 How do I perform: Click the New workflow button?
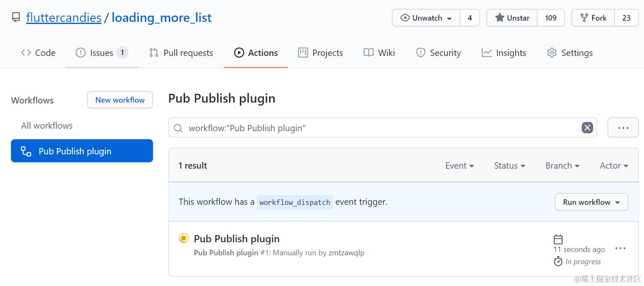120,100
